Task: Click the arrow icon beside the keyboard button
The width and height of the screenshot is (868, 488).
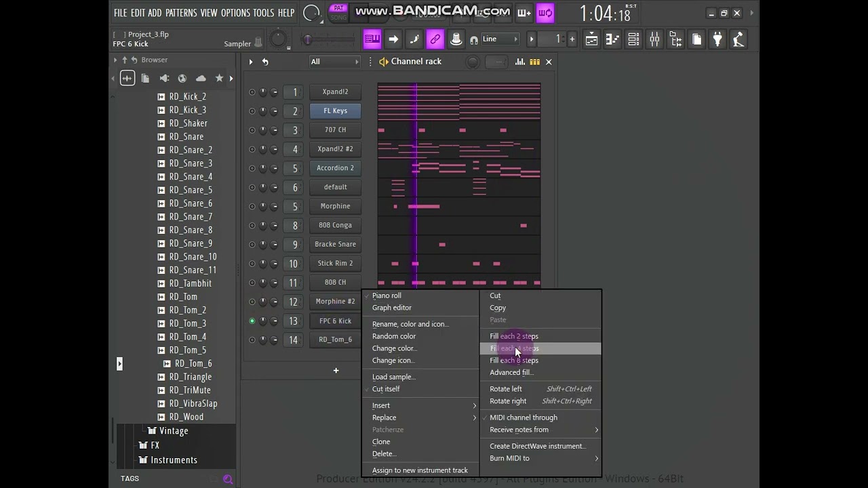Action: coord(393,39)
